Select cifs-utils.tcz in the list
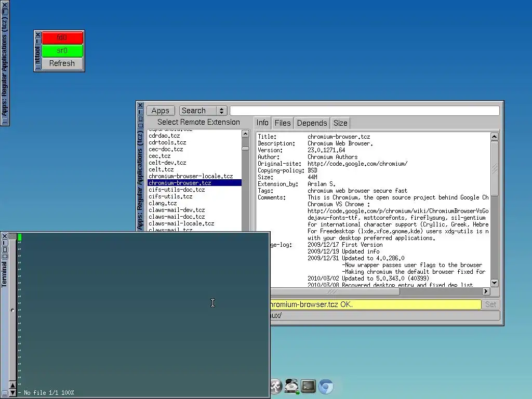The image size is (532, 399). pyautogui.click(x=194, y=196)
